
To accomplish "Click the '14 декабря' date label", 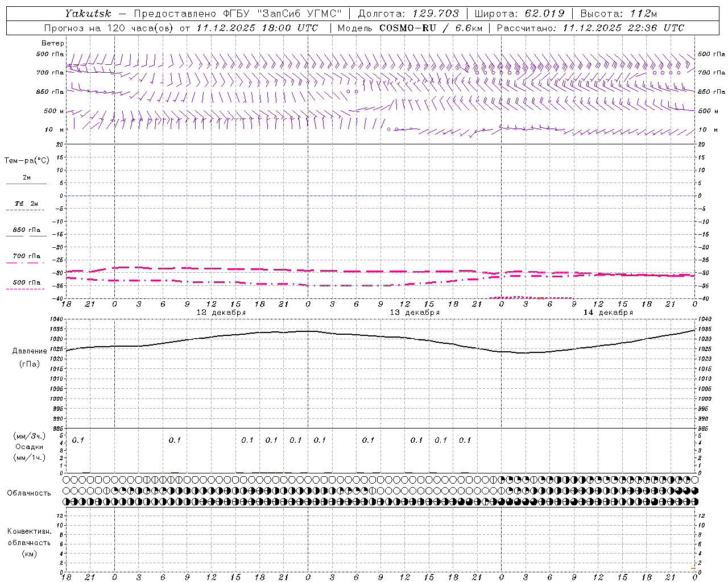I will click(608, 313).
